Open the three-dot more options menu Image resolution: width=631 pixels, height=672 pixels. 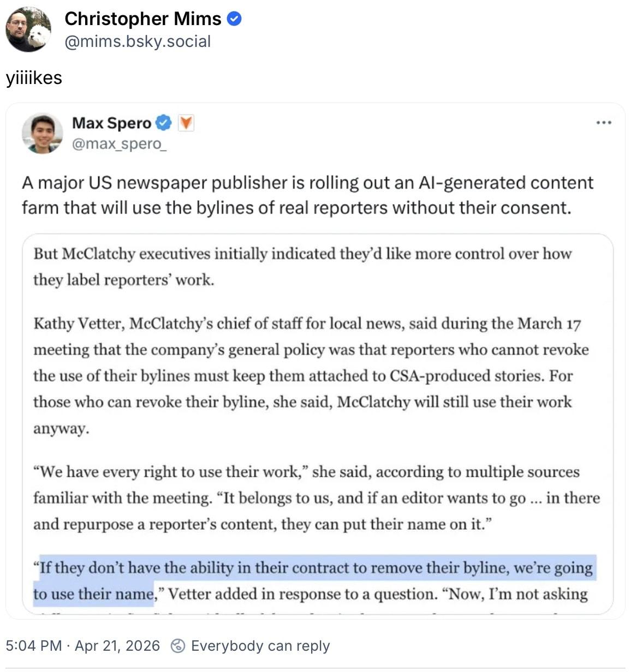[x=604, y=123]
